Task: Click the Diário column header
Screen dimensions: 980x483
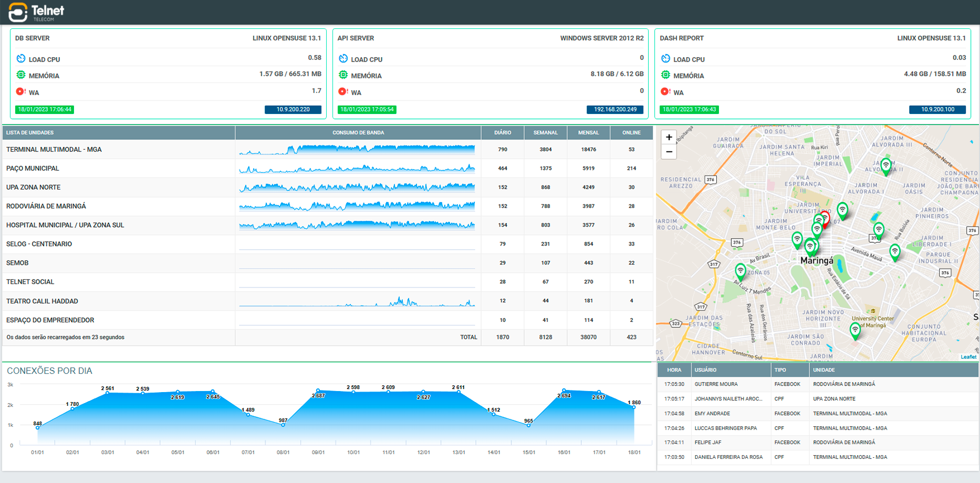Action: tap(503, 132)
